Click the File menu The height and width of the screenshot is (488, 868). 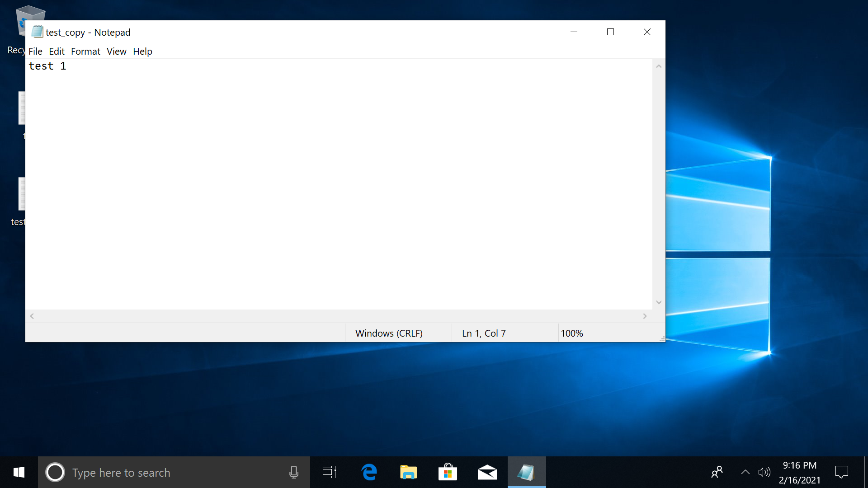click(35, 51)
